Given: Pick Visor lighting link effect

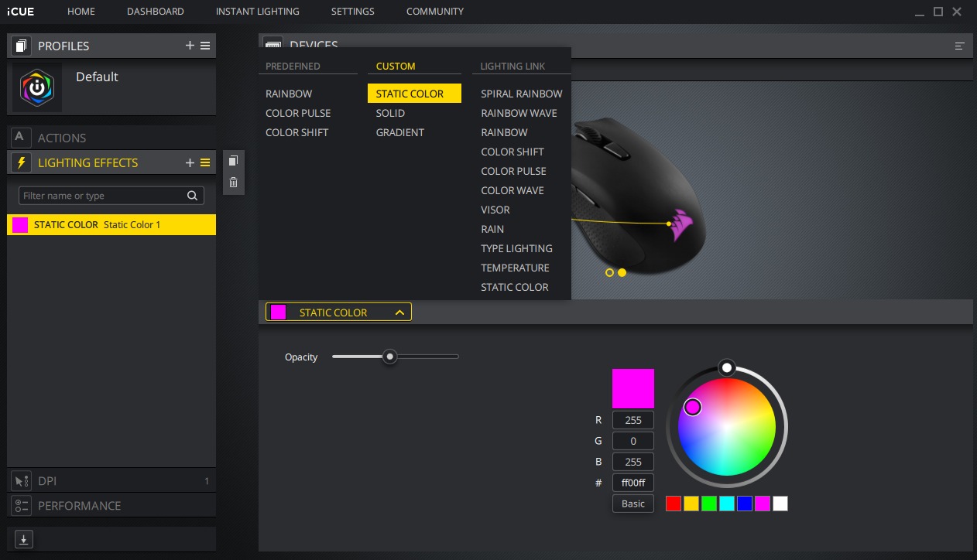Looking at the screenshot, I should [x=495, y=210].
